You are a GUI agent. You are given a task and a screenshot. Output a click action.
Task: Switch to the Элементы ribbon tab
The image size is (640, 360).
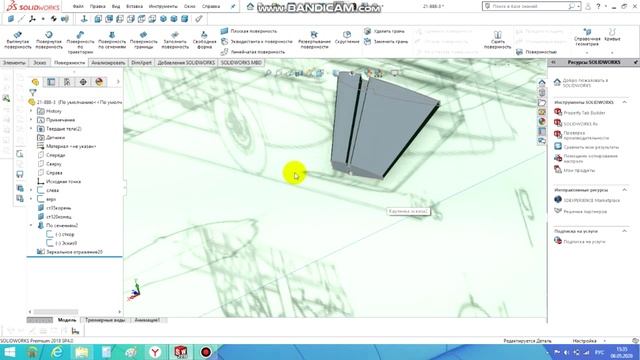[14, 63]
